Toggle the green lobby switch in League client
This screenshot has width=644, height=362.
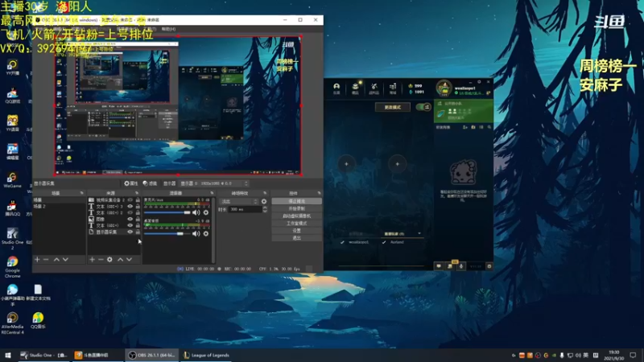tap(423, 107)
